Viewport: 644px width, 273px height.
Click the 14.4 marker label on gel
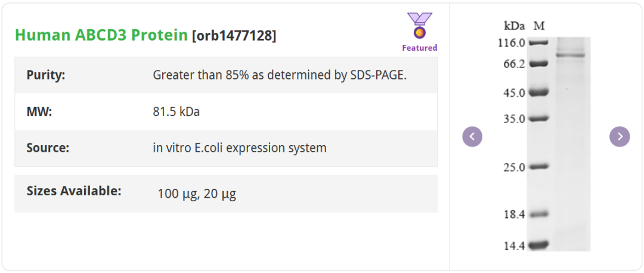(x=515, y=246)
